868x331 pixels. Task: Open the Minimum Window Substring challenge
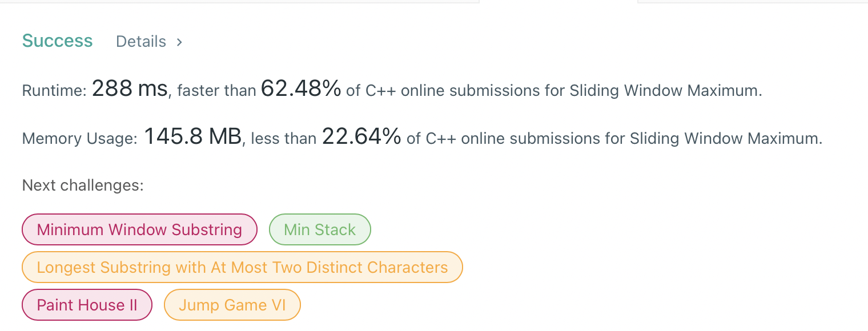tap(139, 229)
